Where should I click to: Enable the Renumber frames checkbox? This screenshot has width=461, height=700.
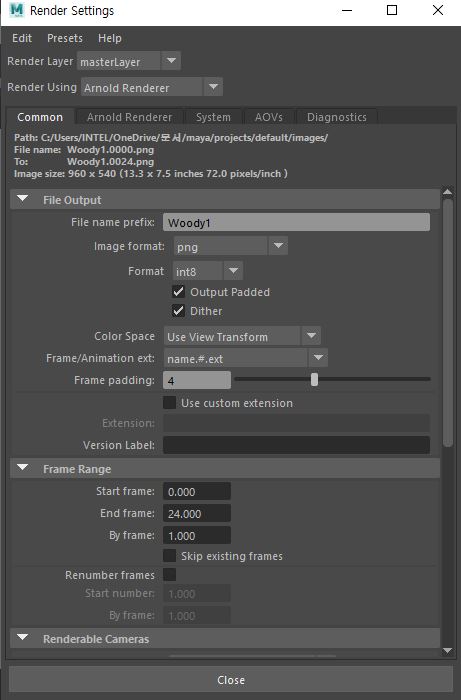click(x=170, y=575)
